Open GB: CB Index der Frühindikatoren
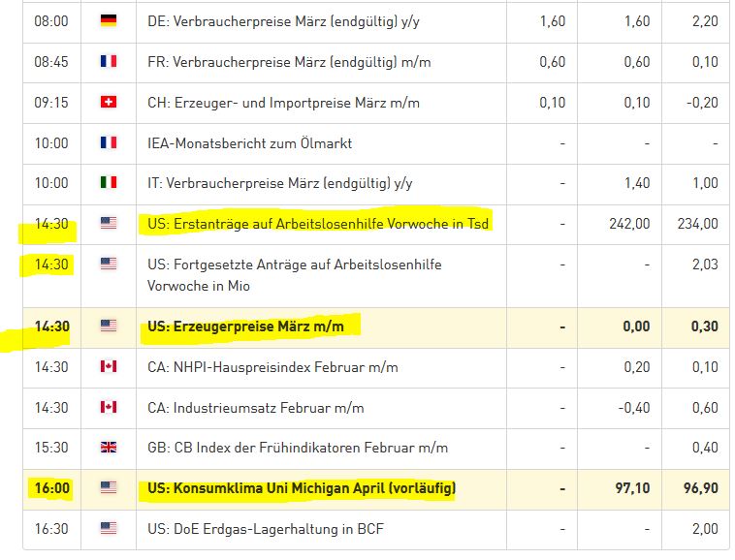The image size is (735, 560). point(298,448)
